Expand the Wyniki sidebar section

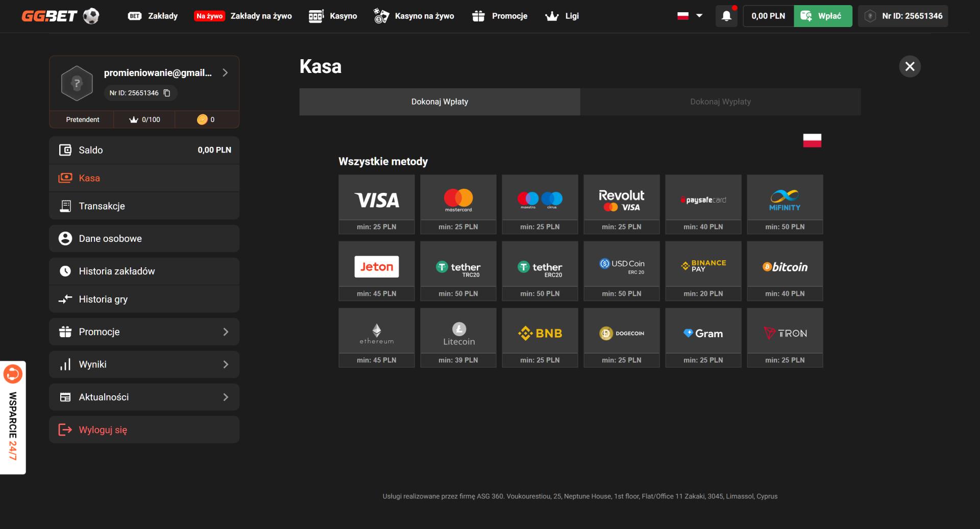144,364
